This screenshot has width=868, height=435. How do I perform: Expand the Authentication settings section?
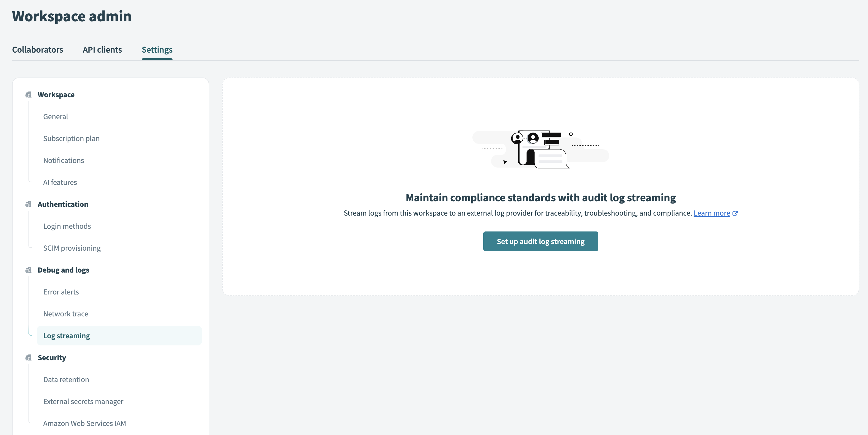pos(63,204)
